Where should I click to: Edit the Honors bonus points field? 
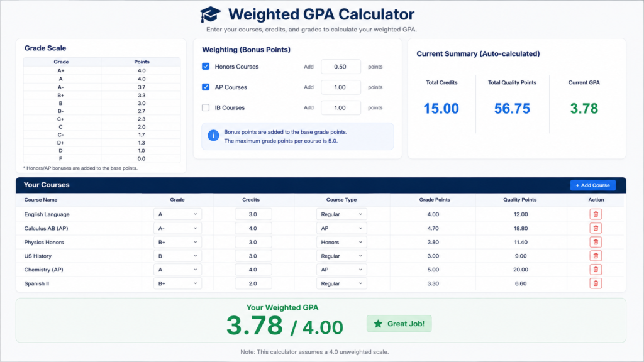(340, 67)
